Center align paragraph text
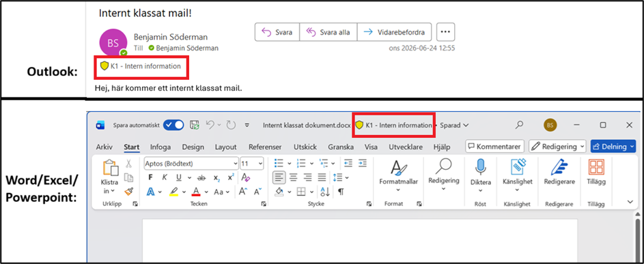This screenshot has width=644, height=264. [293, 177]
